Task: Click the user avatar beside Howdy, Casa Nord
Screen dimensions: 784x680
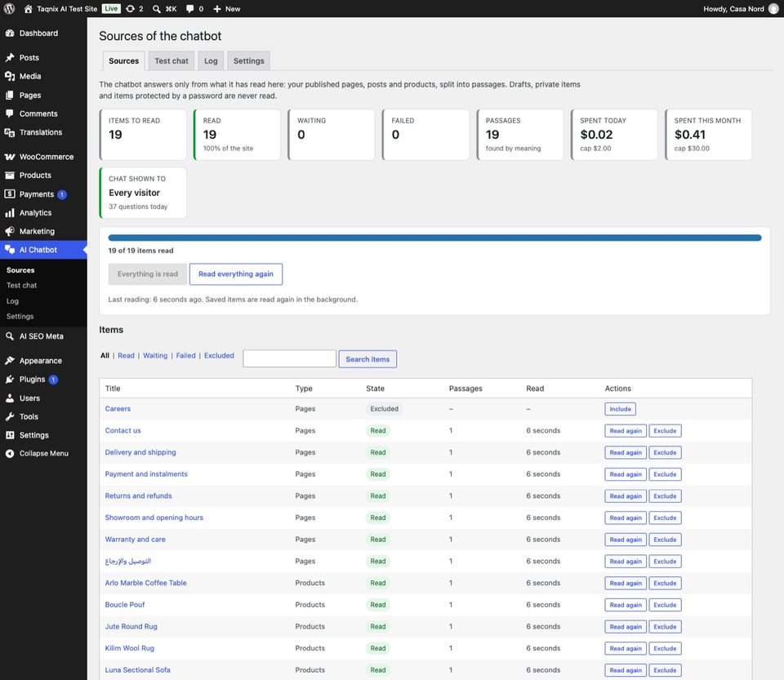Action: (x=773, y=8)
